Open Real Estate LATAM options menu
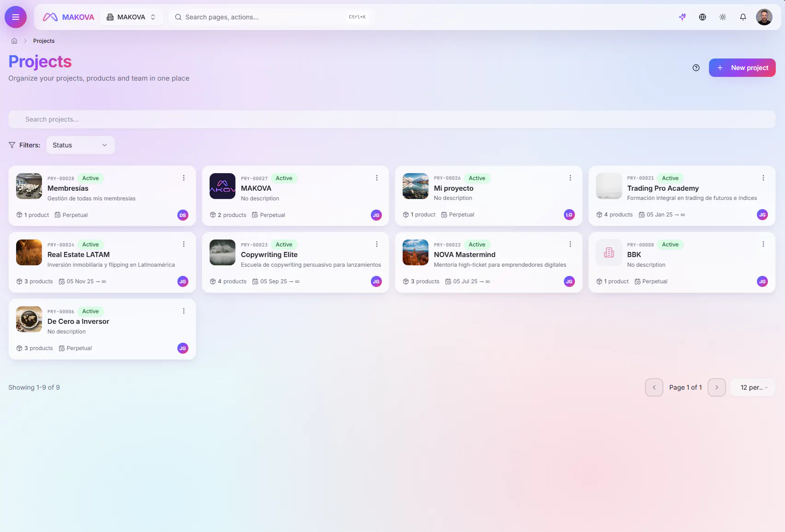 184,244
